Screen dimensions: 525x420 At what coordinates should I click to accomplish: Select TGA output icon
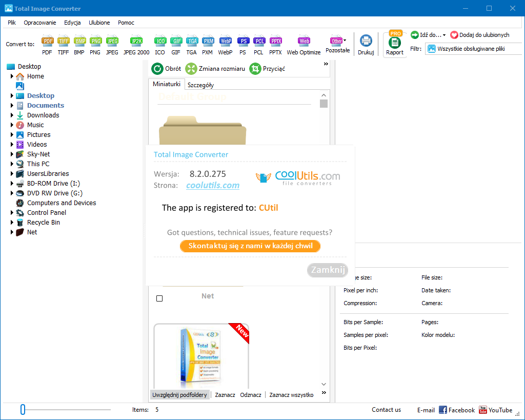192,45
